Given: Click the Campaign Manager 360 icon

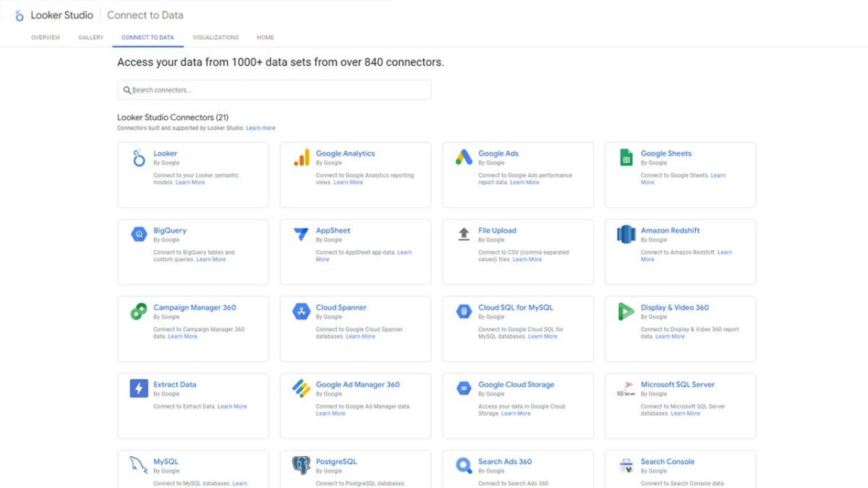Looking at the screenshot, I should point(139,312).
